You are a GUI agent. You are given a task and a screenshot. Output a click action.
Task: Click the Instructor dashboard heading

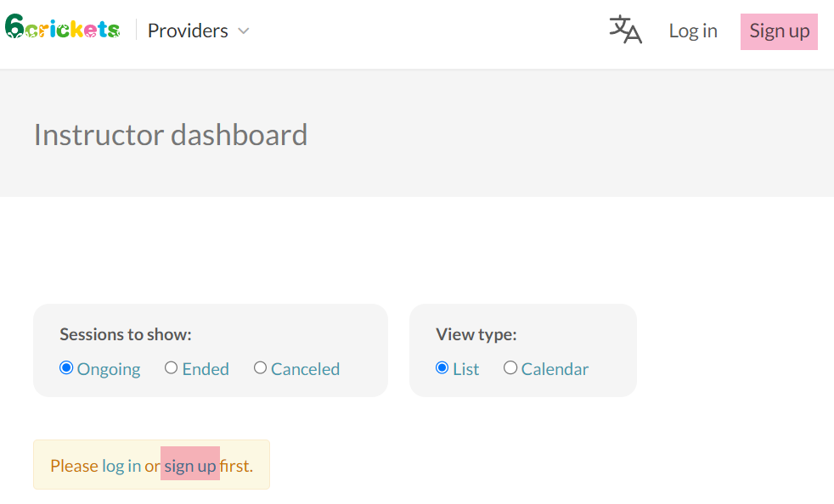pos(171,135)
